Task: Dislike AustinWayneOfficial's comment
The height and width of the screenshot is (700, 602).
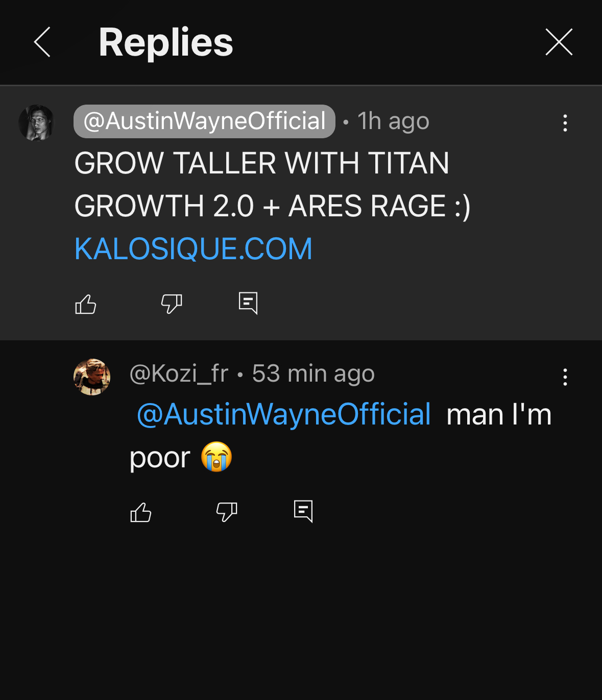Action: (x=172, y=304)
